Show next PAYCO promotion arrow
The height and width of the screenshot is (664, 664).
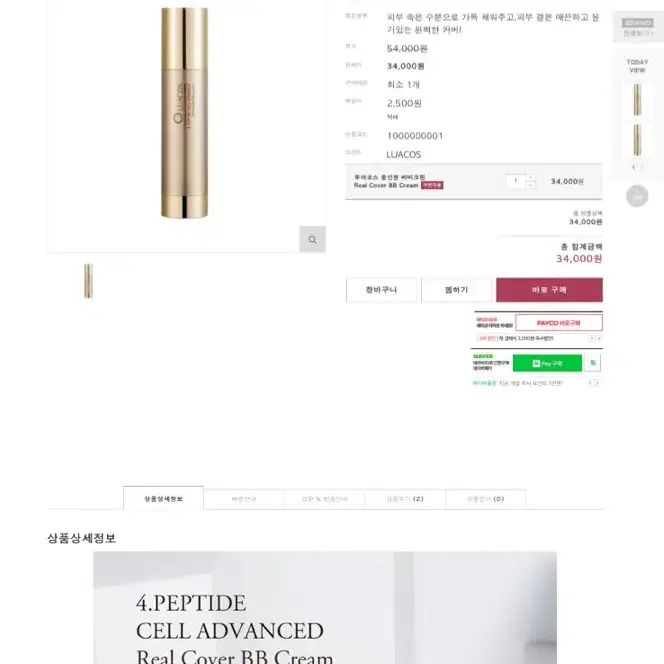(599, 338)
